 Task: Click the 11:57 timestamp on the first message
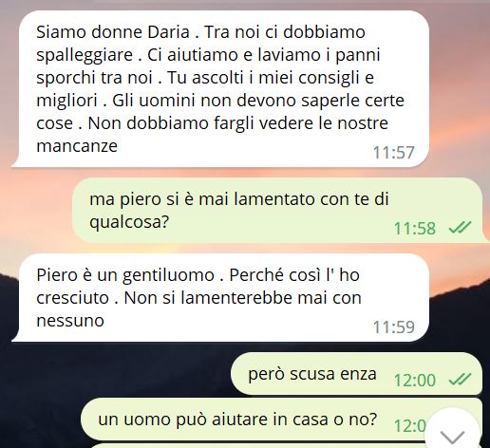pyautogui.click(x=393, y=153)
